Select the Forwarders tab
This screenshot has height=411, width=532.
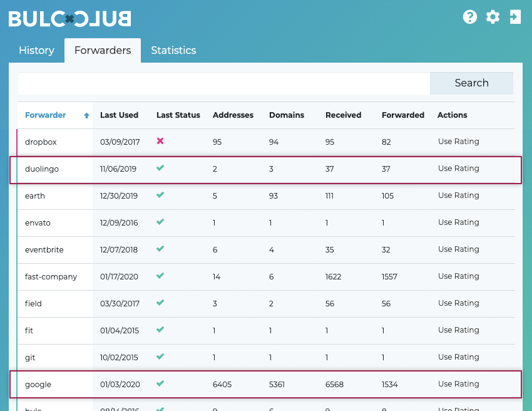(103, 50)
